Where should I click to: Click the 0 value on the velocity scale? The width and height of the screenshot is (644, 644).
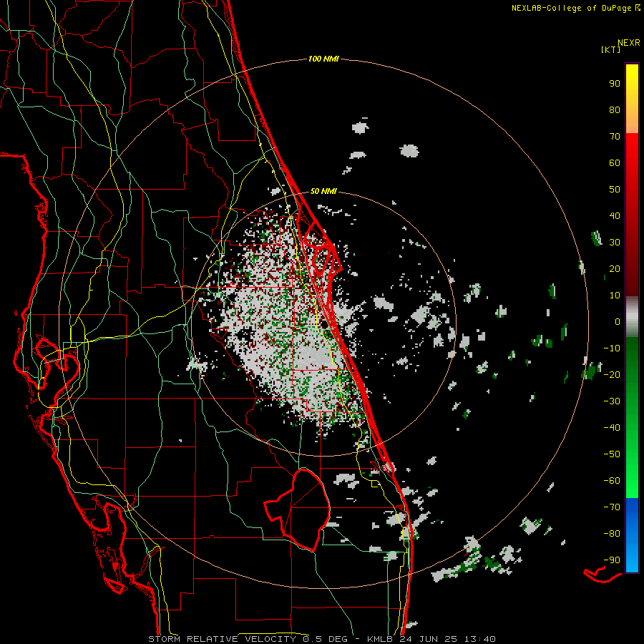coord(618,321)
